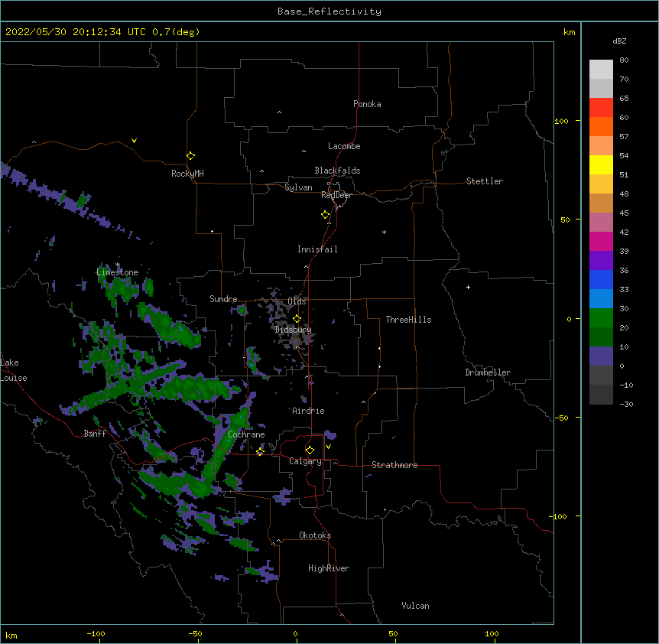659x644 pixels.
Task: Click the Stettler city label
Action: [485, 181]
